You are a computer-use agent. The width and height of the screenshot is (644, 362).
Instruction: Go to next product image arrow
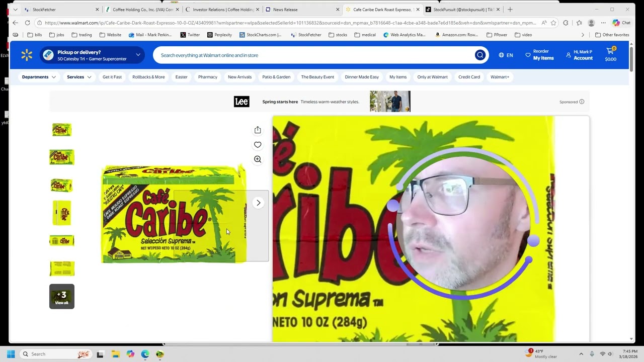tap(258, 203)
